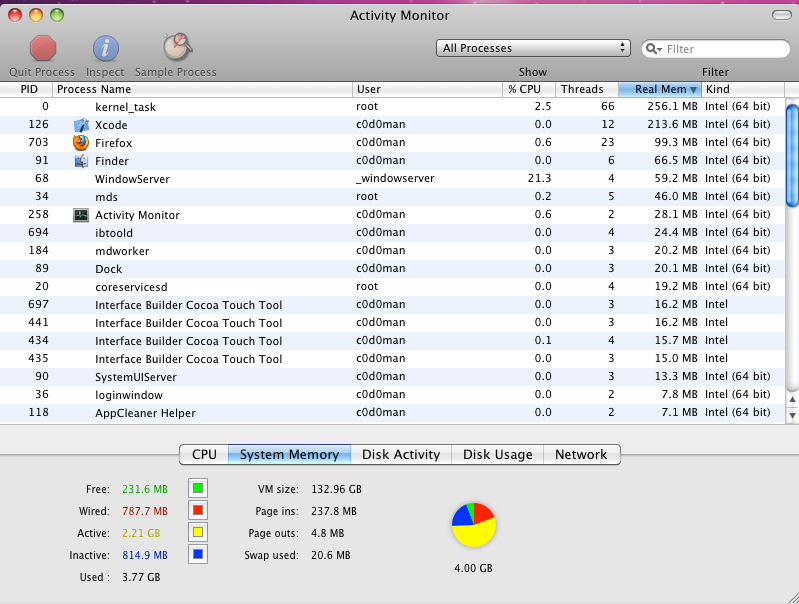Click the toolbar toggle pill button

[781, 15]
